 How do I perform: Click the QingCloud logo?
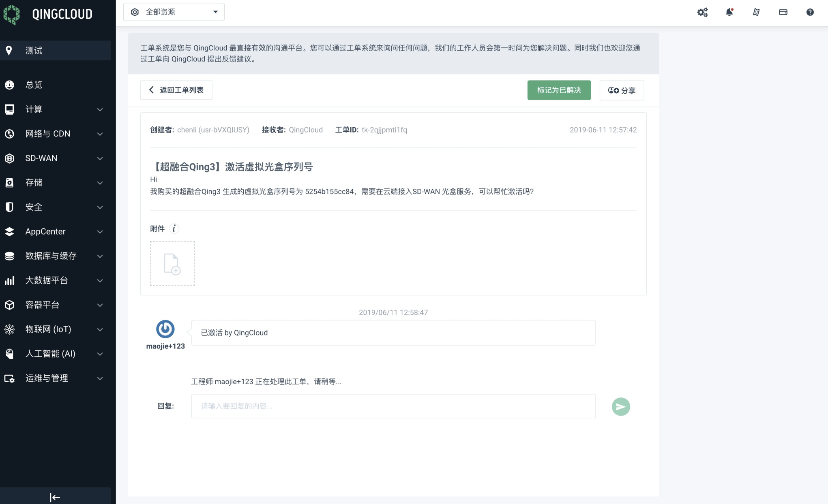(x=47, y=14)
